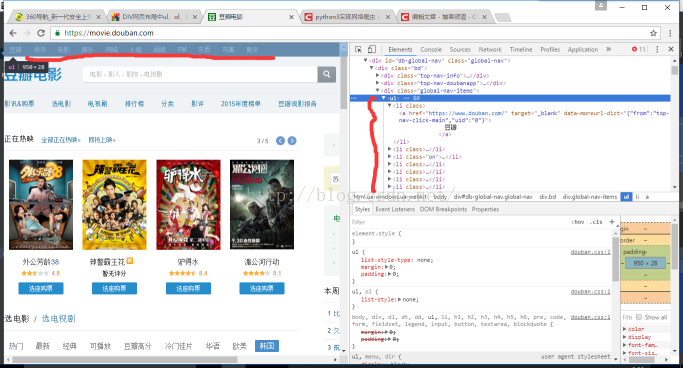The height and width of the screenshot is (368, 683).
Task: Add a new style rule with plus icon
Action: point(612,222)
